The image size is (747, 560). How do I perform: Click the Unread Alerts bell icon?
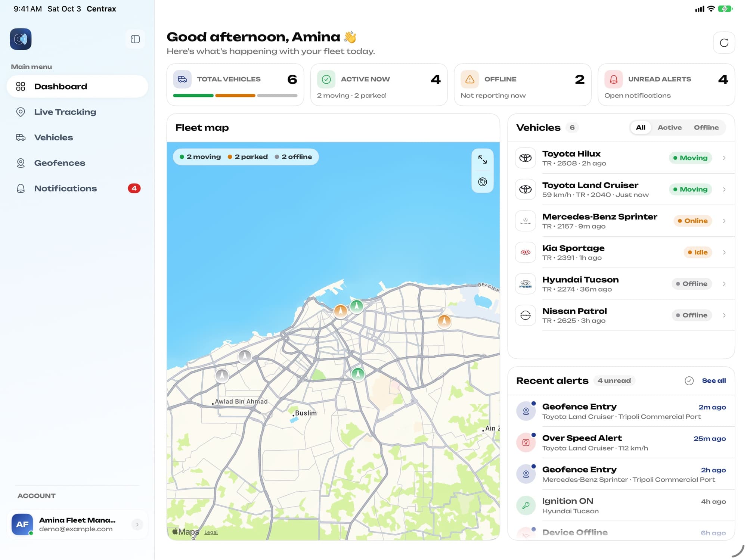(x=614, y=79)
